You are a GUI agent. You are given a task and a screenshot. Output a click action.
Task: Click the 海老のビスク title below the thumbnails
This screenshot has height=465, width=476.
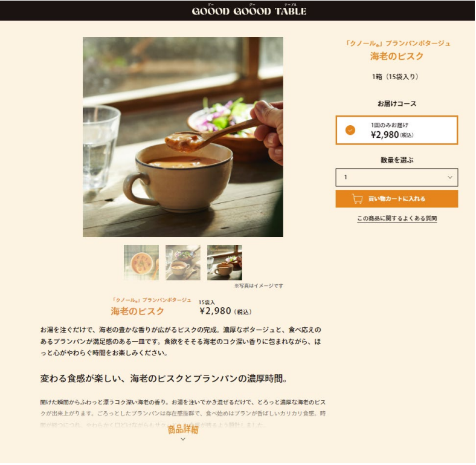click(137, 311)
